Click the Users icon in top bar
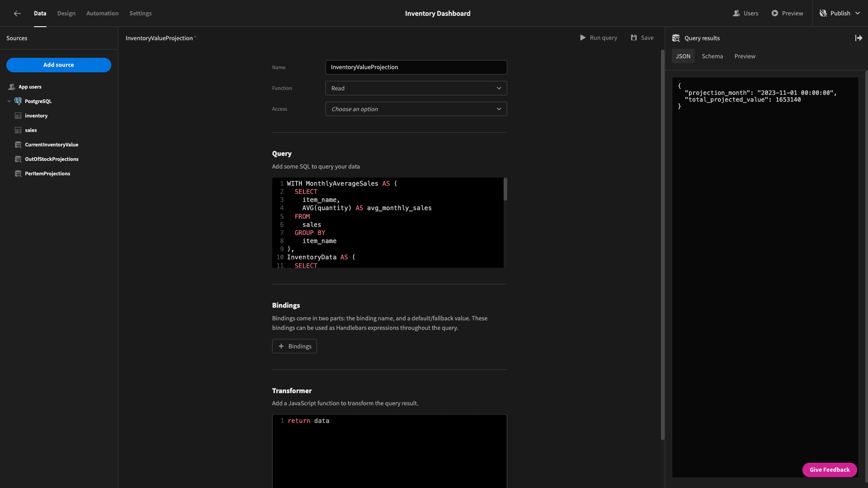Screen dimensions: 868x488 coord(736,14)
